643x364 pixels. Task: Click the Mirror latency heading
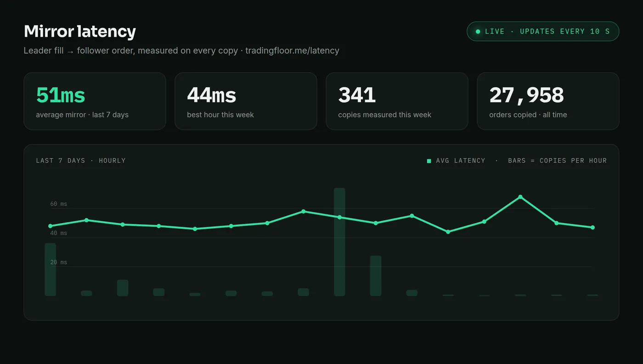pos(80,31)
